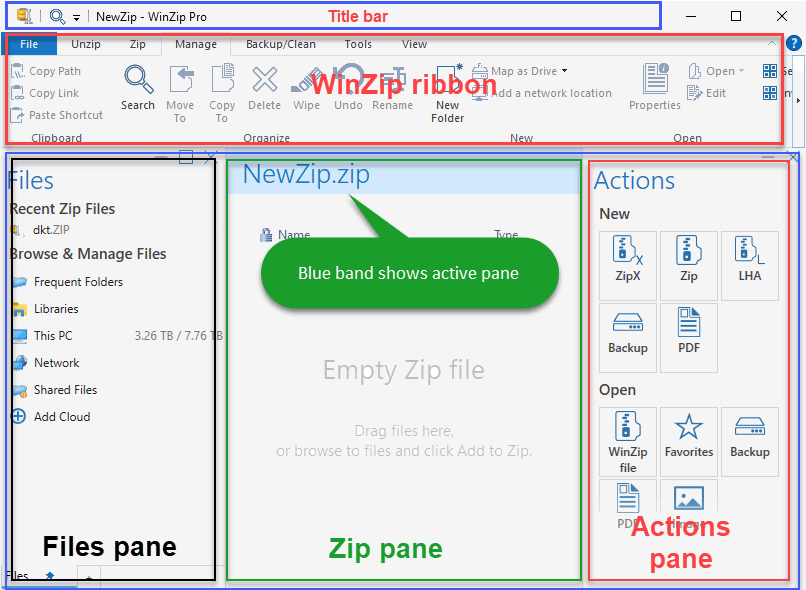Select the Manage tab
This screenshot has width=806, height=590.
point(196,44)
